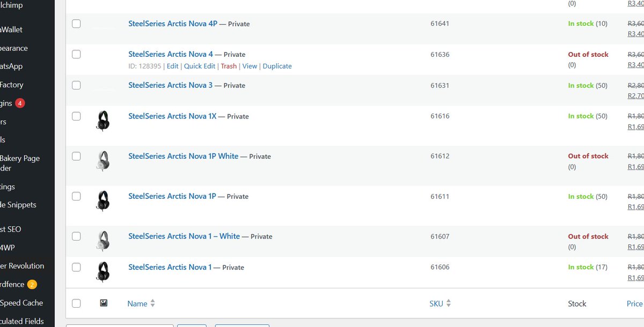Click 'In stock (17)' status for Nova 1

coord(588,267)
